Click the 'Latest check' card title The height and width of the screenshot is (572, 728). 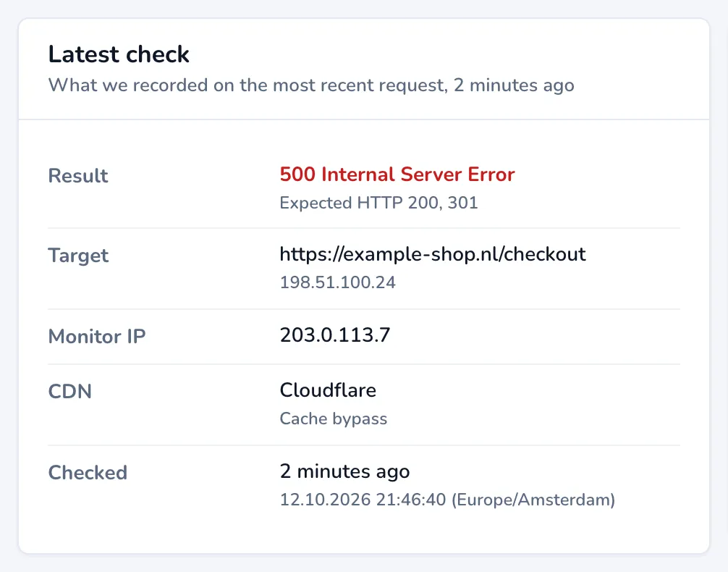click(x=119, y=54)
